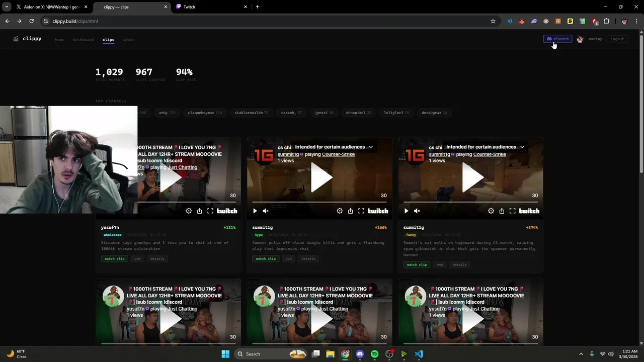Open Twitch logo on yusuf7n first clip player
Screen dimensions: 644x362
coord(227,211)
